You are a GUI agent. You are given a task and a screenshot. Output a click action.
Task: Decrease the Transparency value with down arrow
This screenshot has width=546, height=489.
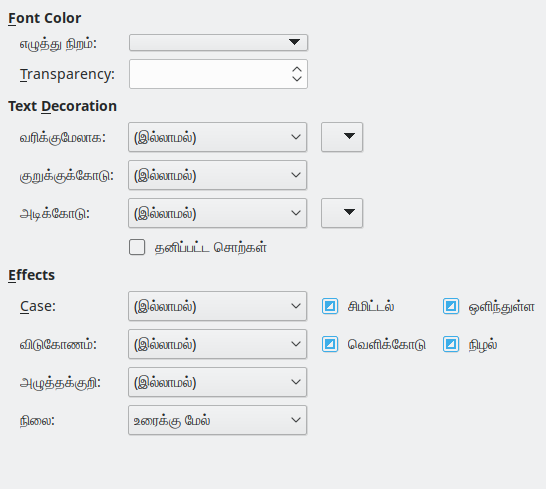[x=297, y=79]
